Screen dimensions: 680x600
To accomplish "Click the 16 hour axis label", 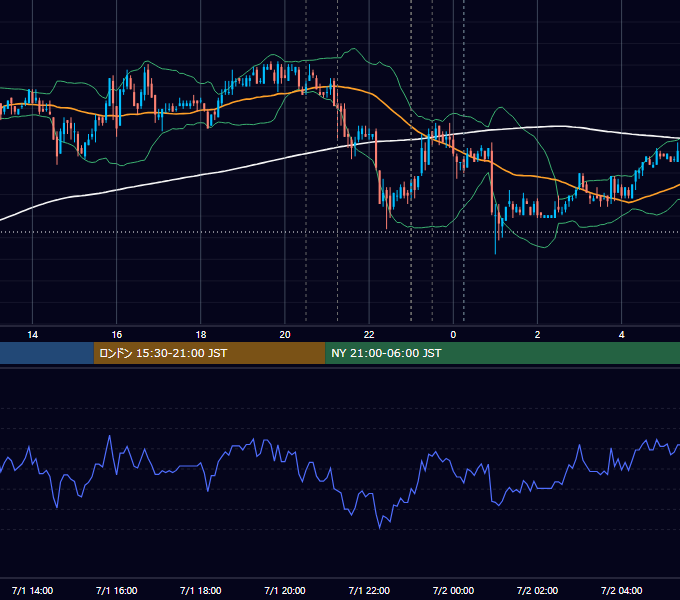I will [117, 335].
